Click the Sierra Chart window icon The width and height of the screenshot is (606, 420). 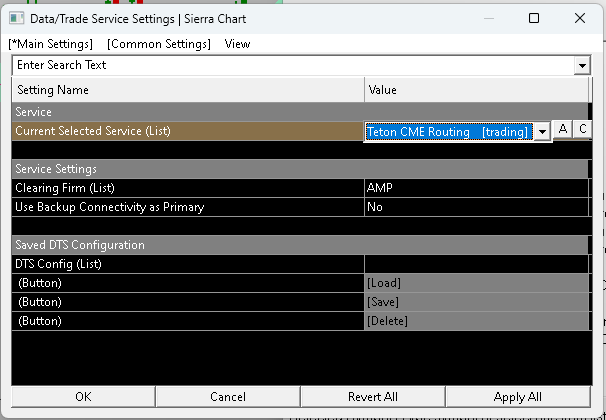pyautogui.click(x=17, y=18)
